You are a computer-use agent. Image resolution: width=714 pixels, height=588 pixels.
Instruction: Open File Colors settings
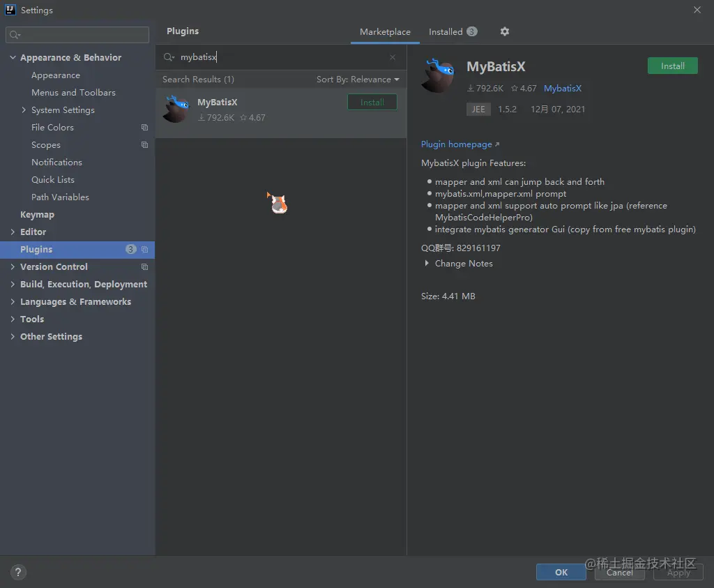coord(52,128)
